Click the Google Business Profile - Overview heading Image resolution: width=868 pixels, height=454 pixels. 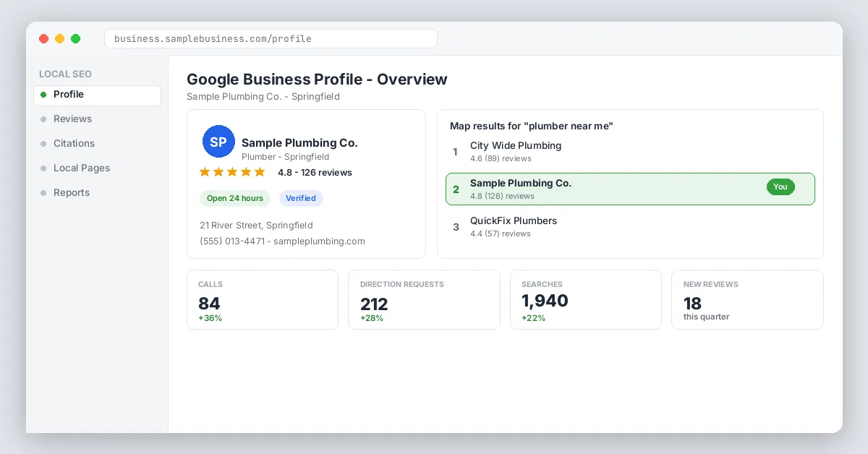(x=317, y=80)
